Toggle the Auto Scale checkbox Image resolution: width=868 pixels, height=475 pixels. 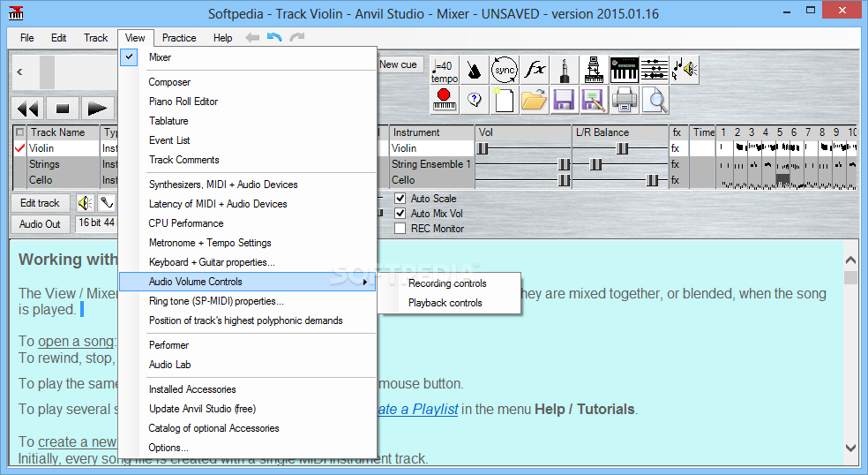click(x=400, y=199)
